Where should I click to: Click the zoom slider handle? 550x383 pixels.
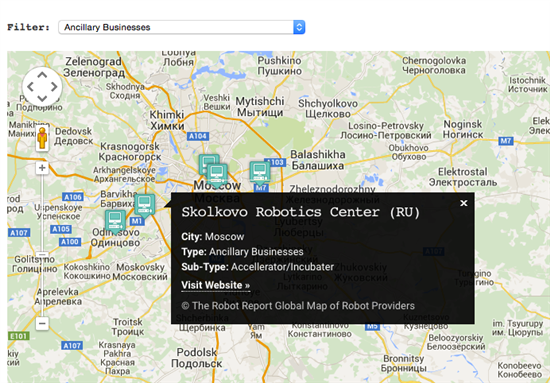pyautogui.click(x=42, y=255)
